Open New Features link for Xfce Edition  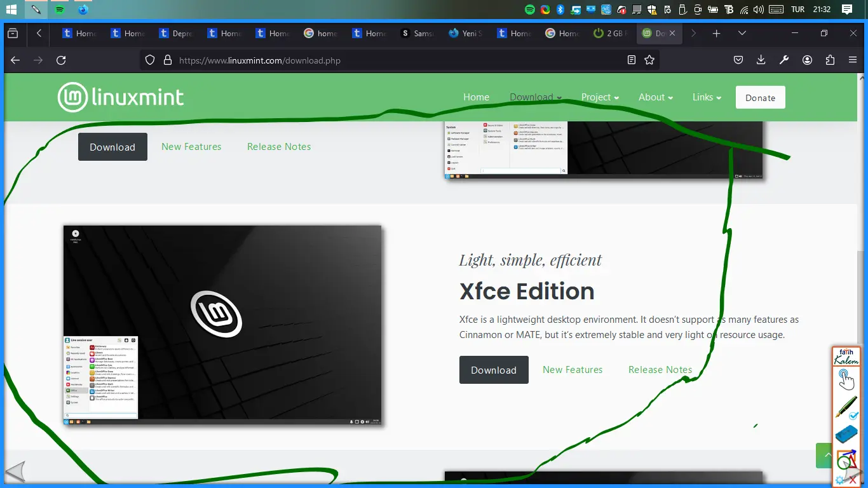573,370
